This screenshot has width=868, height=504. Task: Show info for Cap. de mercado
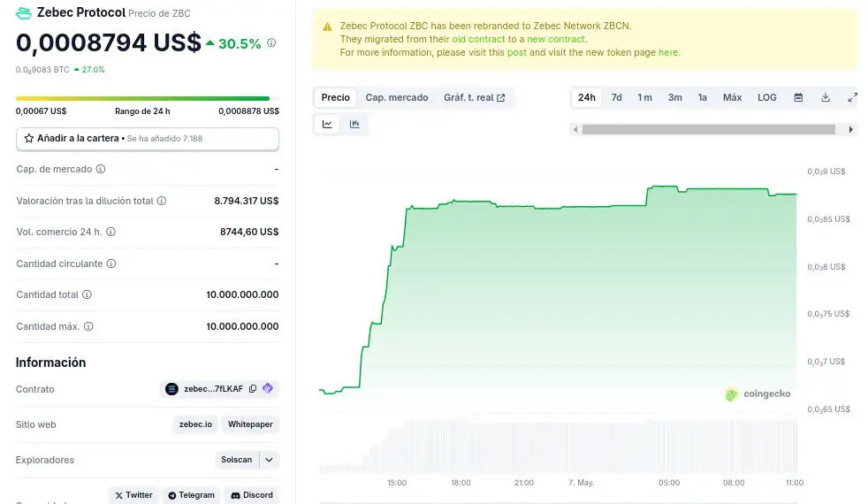[101, 169]
